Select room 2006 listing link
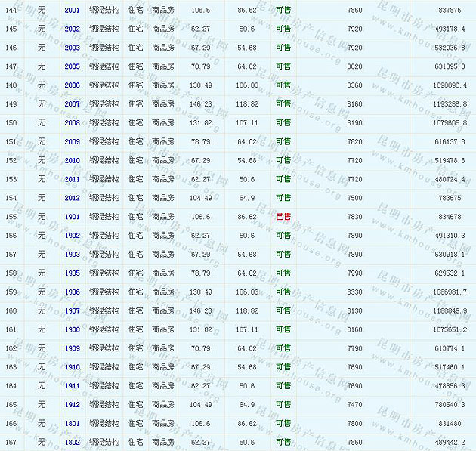 click(x=72, y=85)
